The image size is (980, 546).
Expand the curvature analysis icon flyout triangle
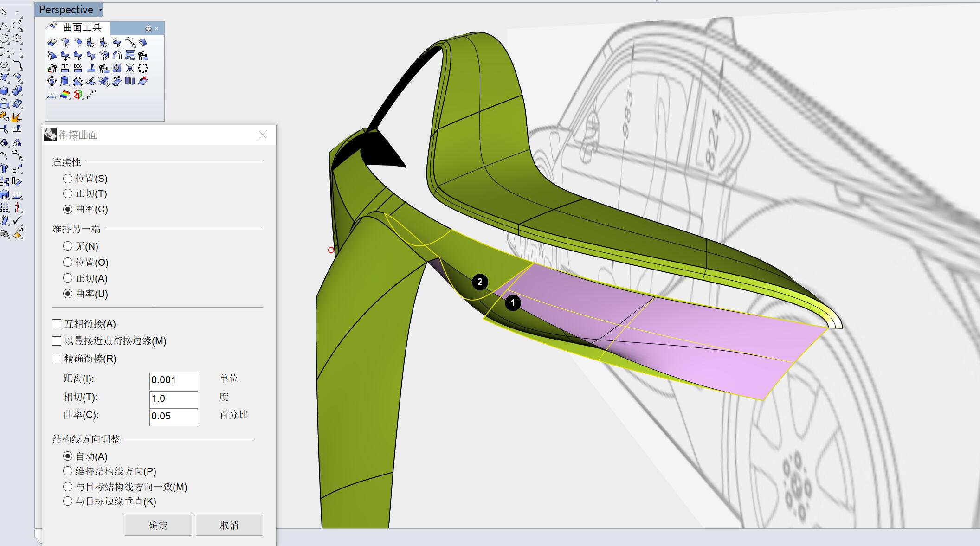coord(71,98)
